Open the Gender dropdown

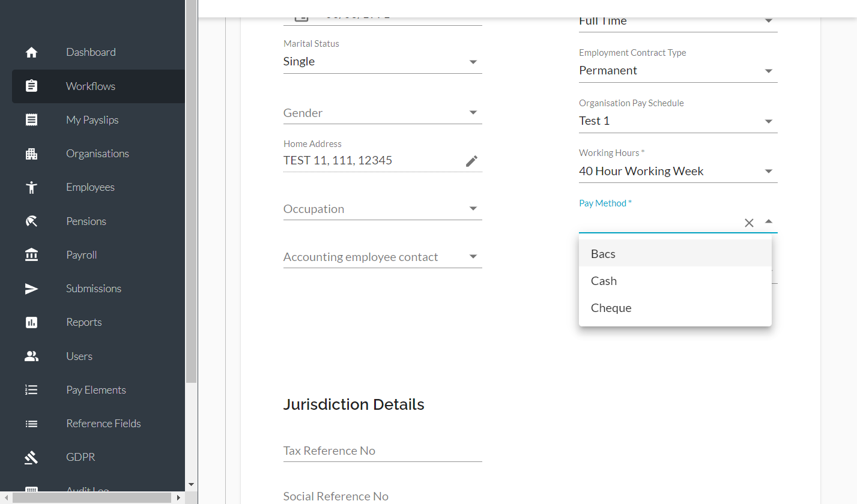point(383,113)
